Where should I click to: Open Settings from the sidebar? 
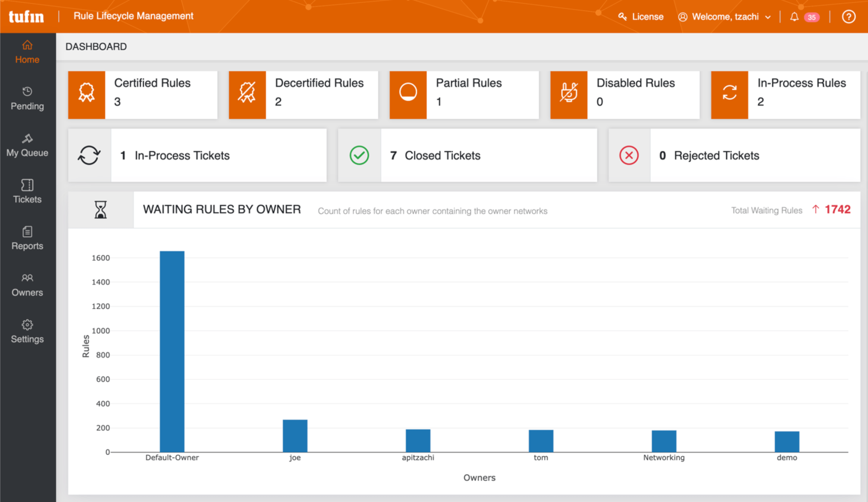pos(27,331)
